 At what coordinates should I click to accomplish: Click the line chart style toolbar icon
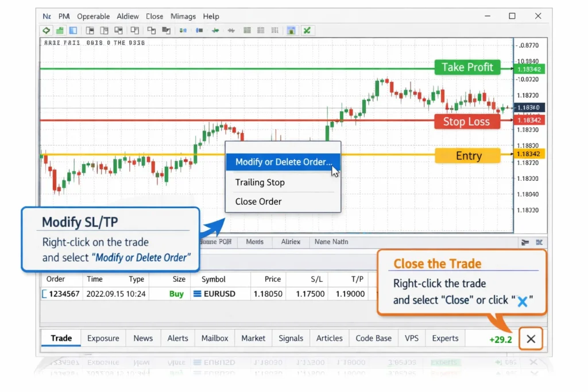coord(274,30)
